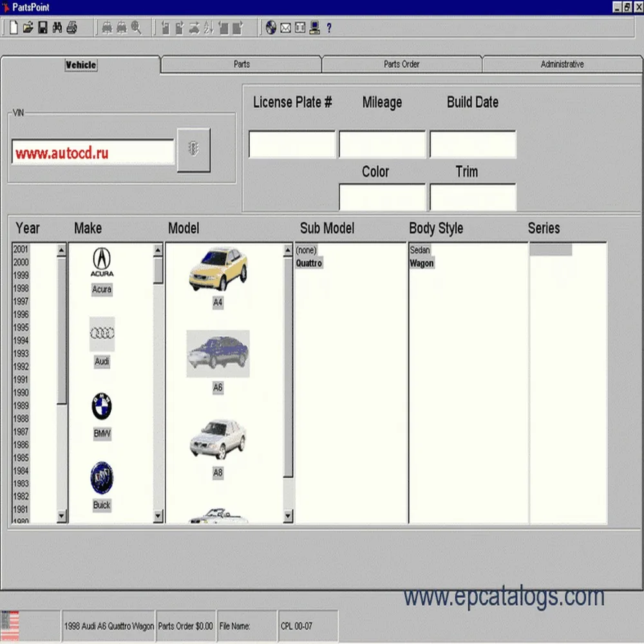Click the Build Date input field
This screenshot has width=644, height=644.
[x=473, y=144]
